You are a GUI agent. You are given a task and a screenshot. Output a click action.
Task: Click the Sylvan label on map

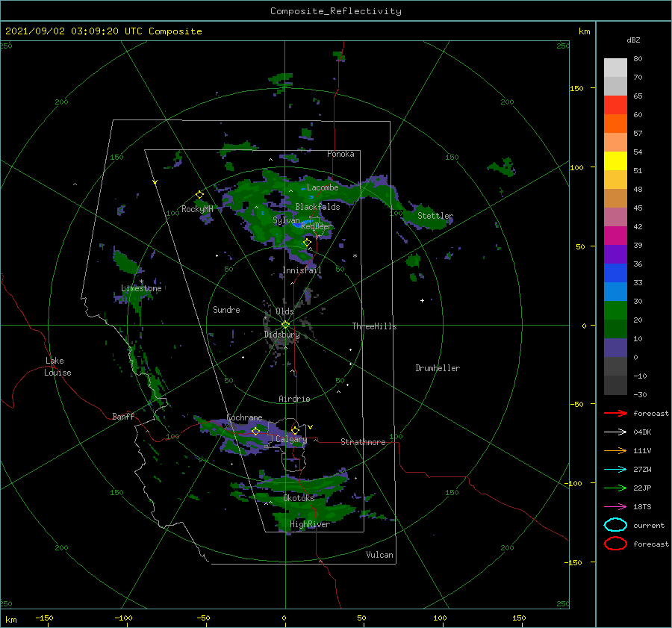286,220
